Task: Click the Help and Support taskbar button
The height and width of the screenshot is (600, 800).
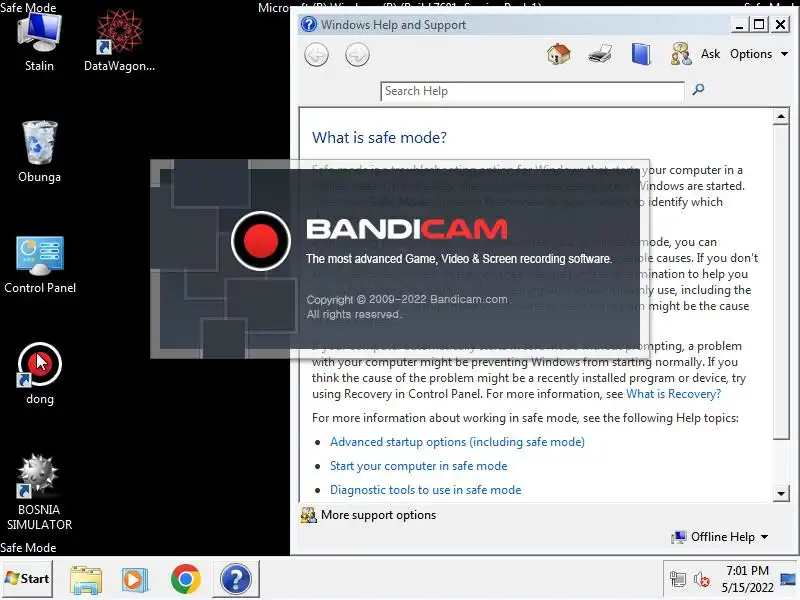Action: tap(236, 579)
